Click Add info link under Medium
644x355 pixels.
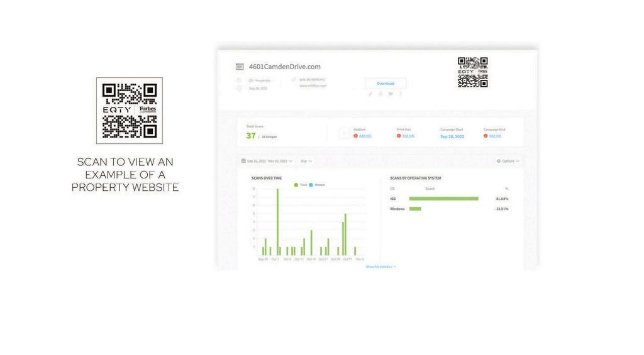[x=365, y=136]
